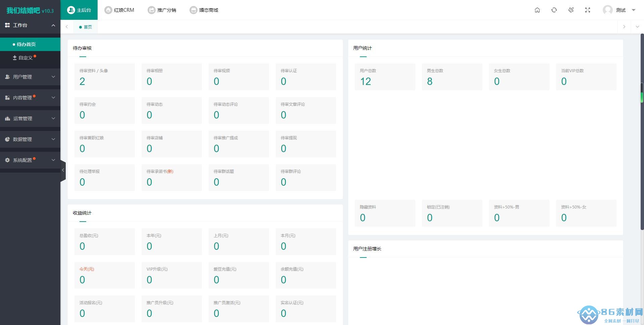Switch to 推广分销 top tab
Screen dimensions: 644x325
click(x=162, y=10)
